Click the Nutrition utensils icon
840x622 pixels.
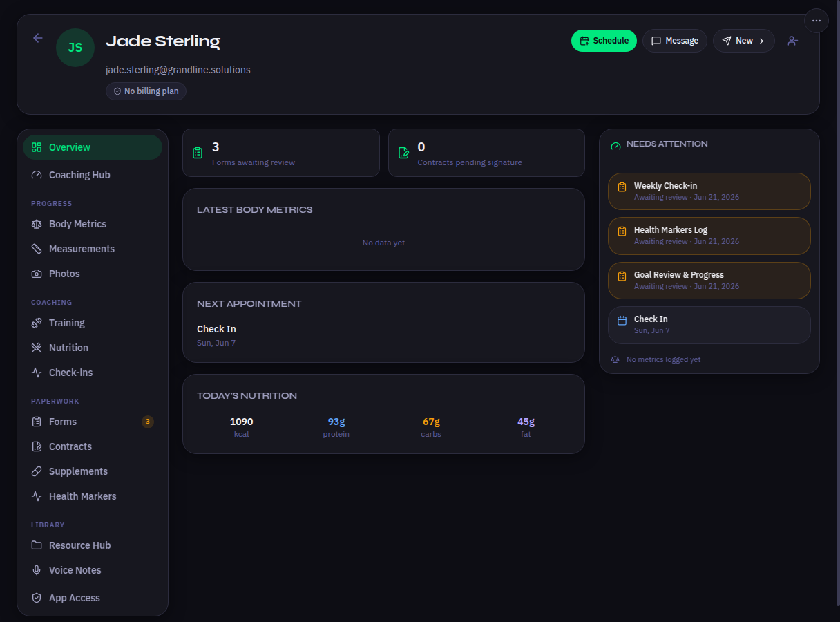click(37, 348)
